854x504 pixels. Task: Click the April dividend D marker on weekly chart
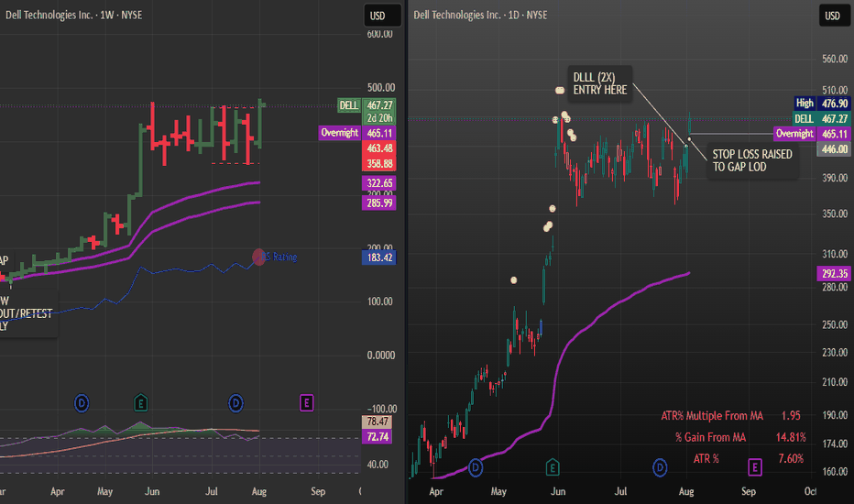pos(82,403)
